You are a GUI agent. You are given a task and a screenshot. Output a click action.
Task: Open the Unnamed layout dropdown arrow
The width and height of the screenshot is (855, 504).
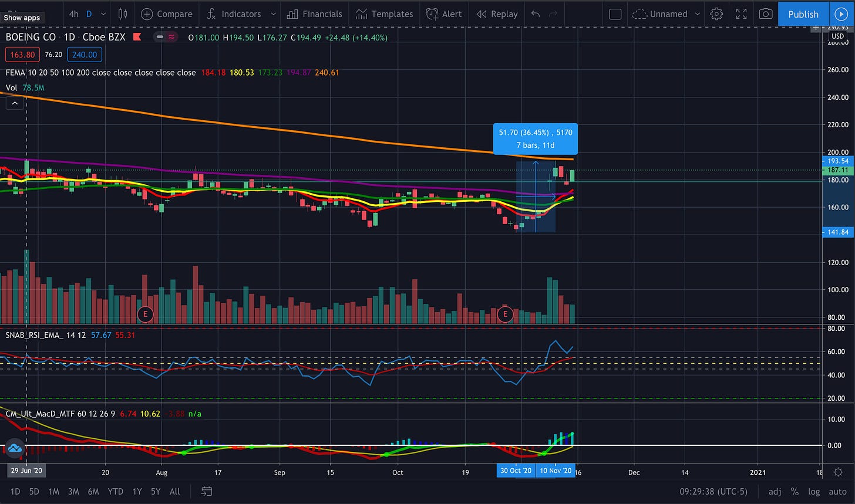click(x=698, y=13)
